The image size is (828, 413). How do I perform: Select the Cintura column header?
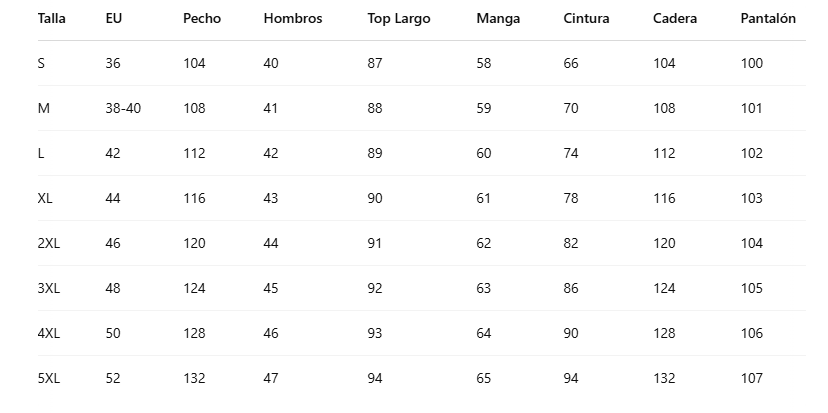tap(587, 19)
